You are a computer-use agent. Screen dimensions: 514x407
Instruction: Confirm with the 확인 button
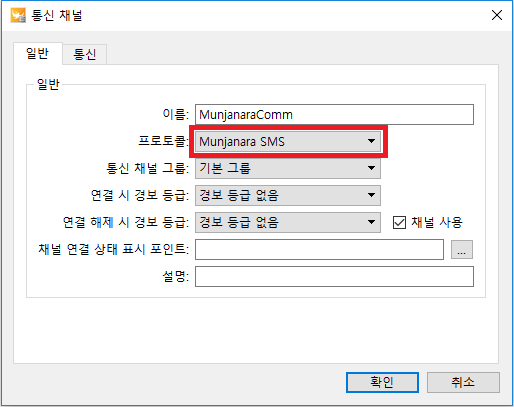pyautogui.click(x=382, y=382)
